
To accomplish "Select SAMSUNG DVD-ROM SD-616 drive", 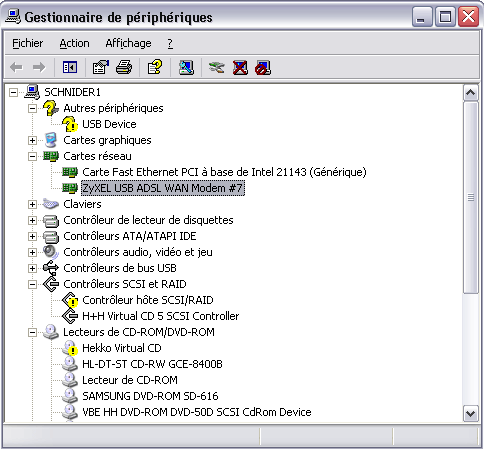I will (150, 396).
